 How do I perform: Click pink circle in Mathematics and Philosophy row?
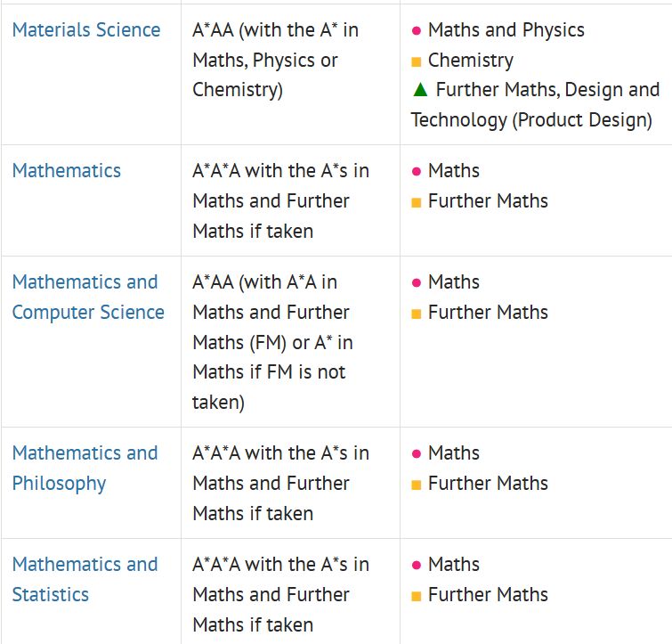(x=417, y=453)
